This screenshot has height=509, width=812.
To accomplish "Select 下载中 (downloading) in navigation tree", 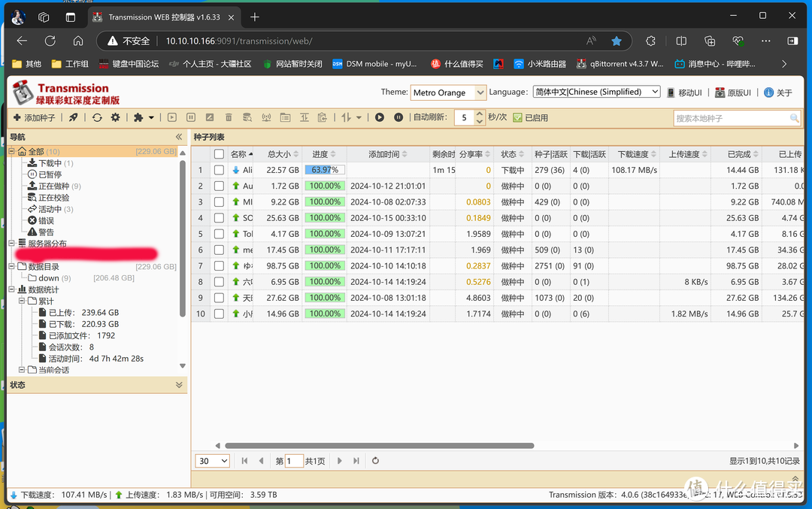I will pos(50,163).
